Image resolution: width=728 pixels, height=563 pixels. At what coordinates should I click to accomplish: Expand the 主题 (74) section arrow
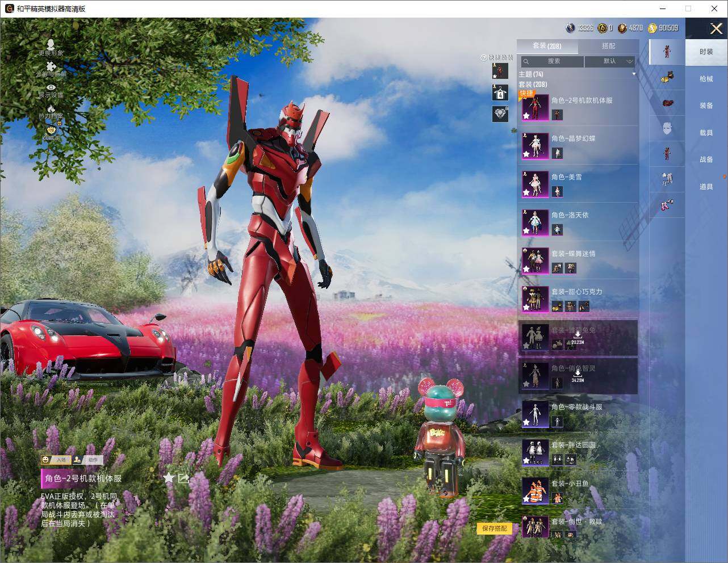click(x=634, y=74)
